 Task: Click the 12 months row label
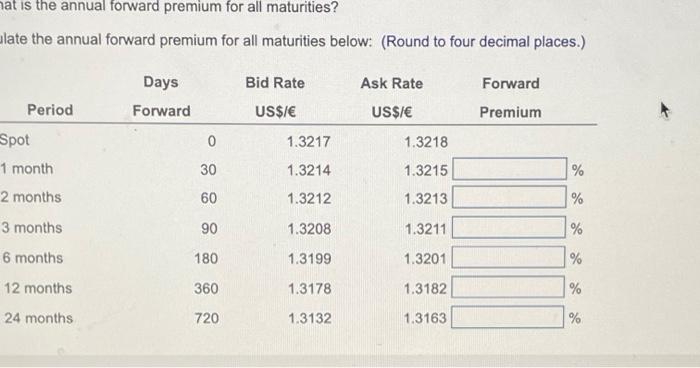coord(38,288)
